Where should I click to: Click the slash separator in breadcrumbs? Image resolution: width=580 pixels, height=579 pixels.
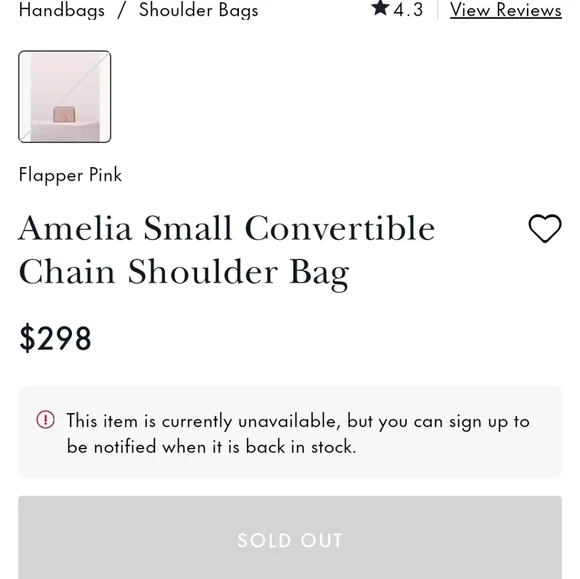click(122, 10)
